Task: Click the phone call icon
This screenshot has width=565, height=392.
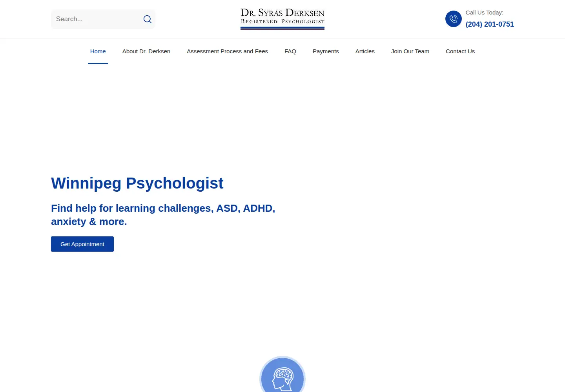Action: coord(454,19)
